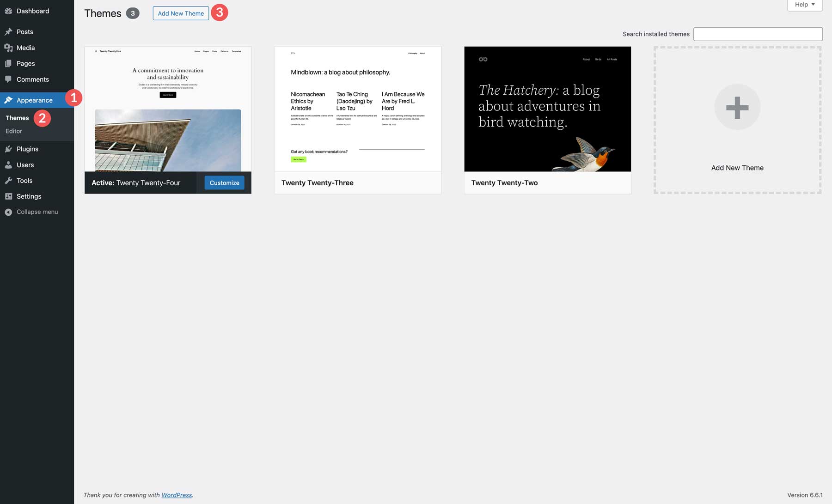The image size is (832, 504).
Task: Click the search installed themes field
Action: click(x=758, y=34)
